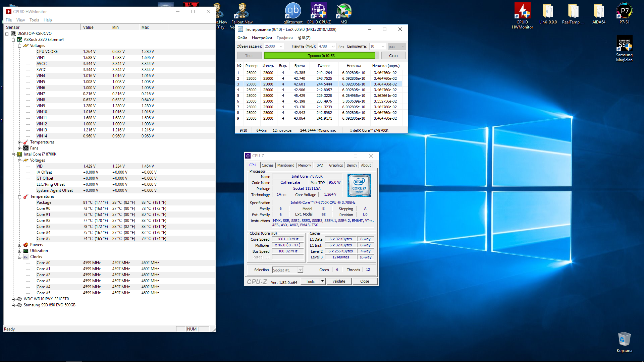Screen dimensions: 644x362
Task: Click the Intel Core i7 logo in CPU-Z
Action: pos(359,185)
